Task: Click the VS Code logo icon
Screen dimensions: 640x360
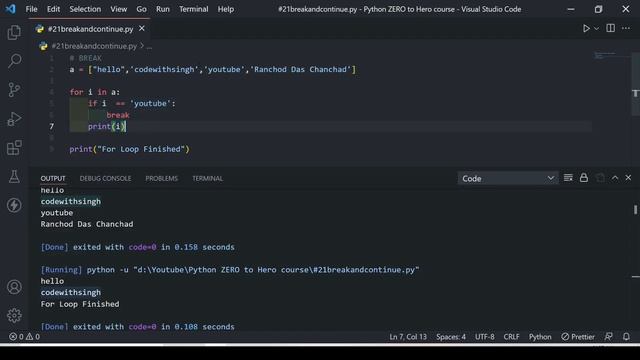Action: pos(10,9)
